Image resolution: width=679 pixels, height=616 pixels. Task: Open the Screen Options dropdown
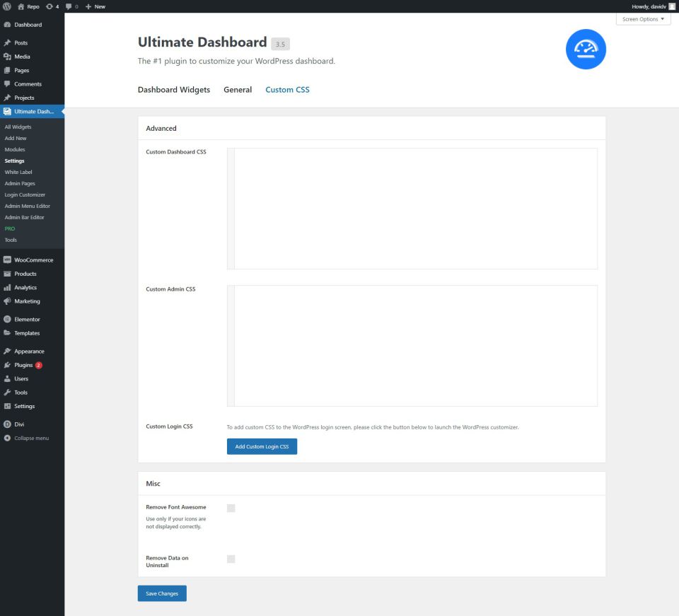pos(642,19)
